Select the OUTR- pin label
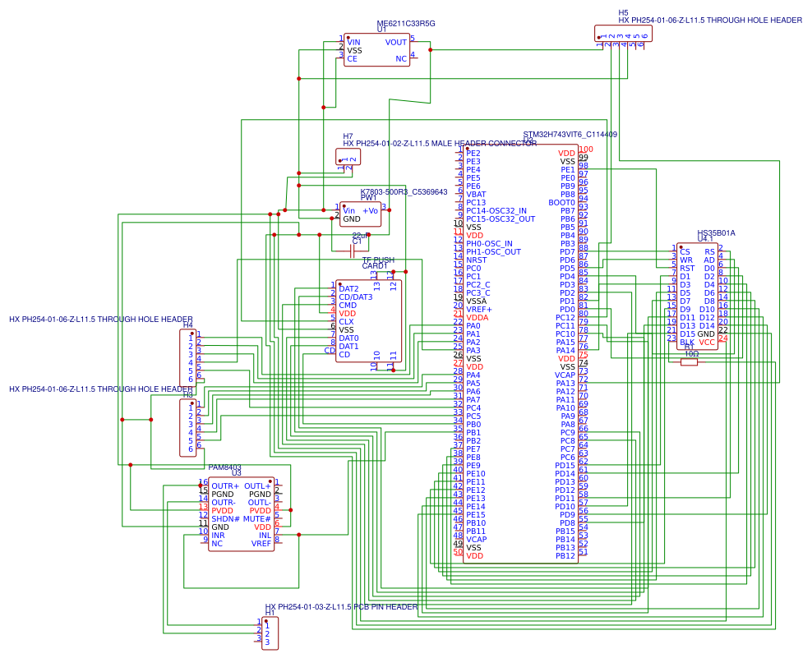The width and height of the screenshot is (812, 658). point(224,502)
